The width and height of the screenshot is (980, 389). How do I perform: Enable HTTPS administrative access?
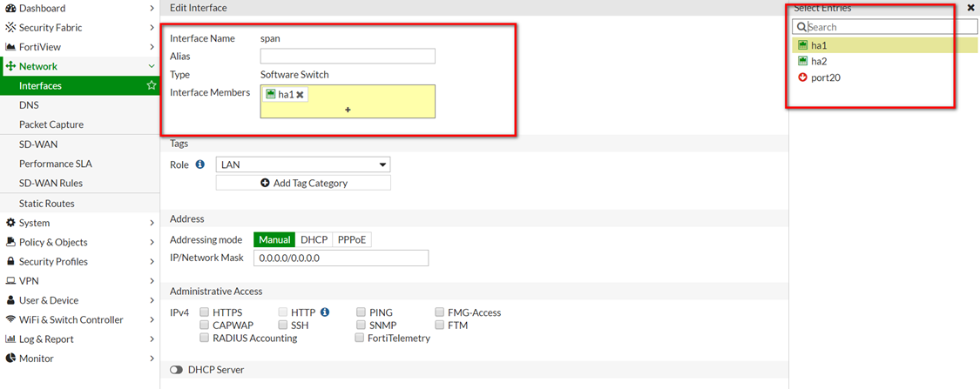204,312
